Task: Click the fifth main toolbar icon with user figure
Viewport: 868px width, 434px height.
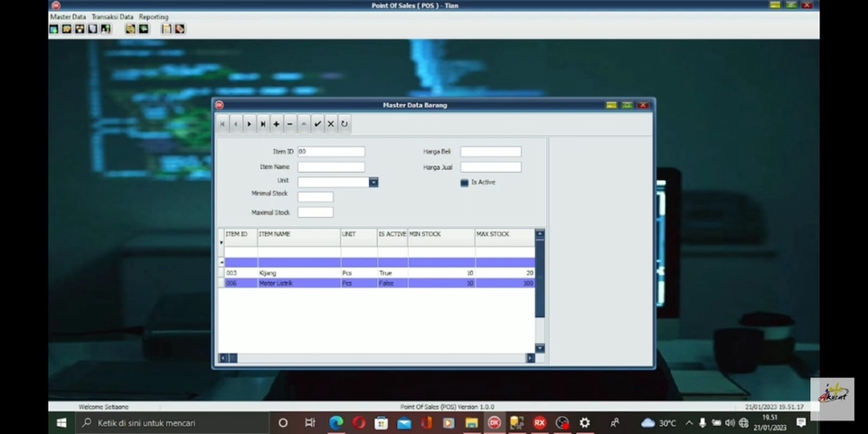Action: 106,29
